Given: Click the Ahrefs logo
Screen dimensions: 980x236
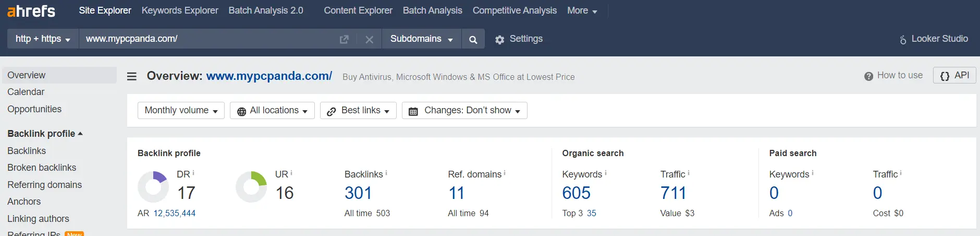Looking at the screenshot, I should click(31, 10).
